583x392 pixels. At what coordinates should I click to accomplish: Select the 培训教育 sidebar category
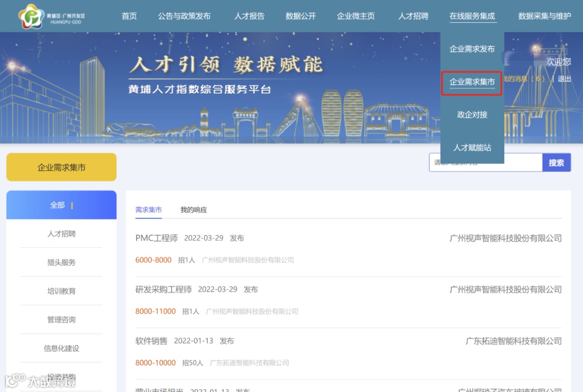(x=62, y=291)
